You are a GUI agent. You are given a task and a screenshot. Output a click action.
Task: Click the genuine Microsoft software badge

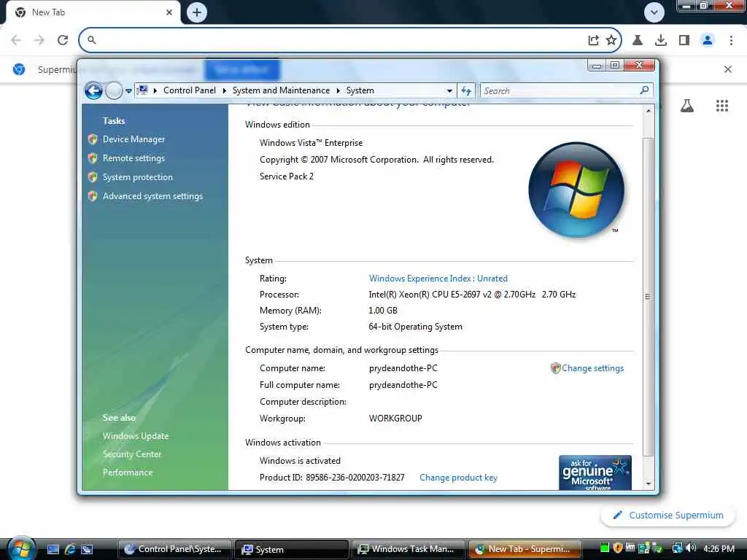tap(595, 472)
